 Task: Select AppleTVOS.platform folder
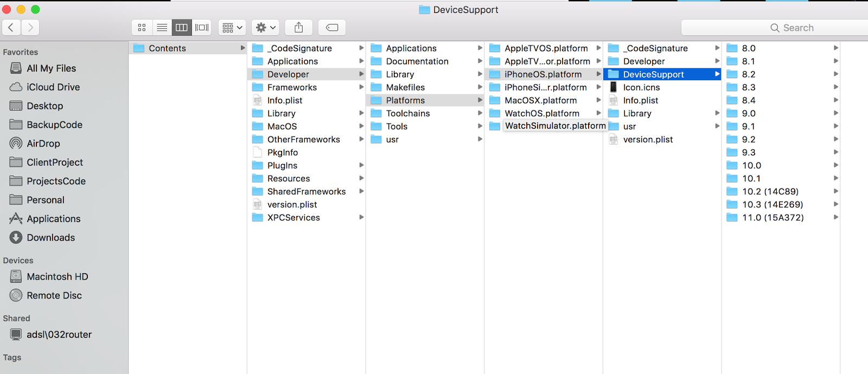click(x=544, y=48)
